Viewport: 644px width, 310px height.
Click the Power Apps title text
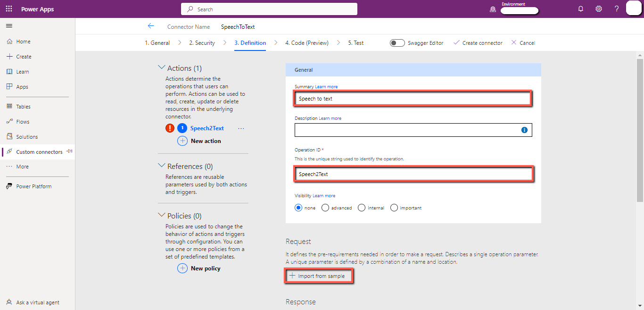pyautogui.click(x=37, y=9)
